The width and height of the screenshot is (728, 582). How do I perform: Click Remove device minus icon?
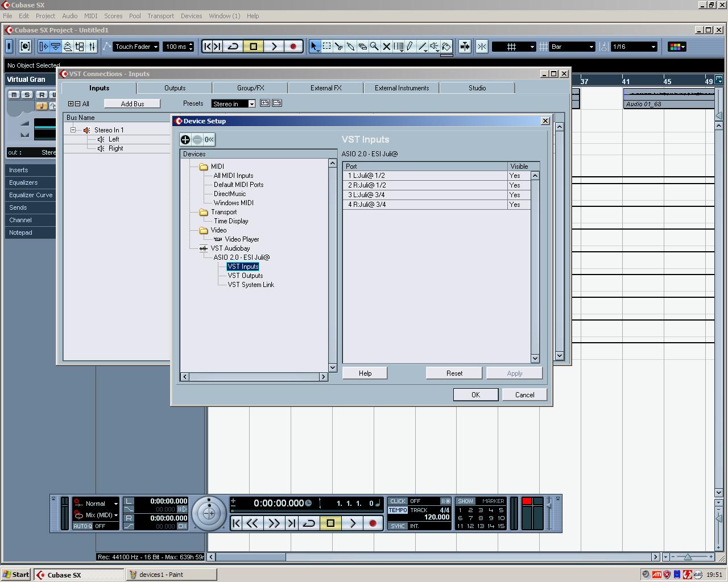[197, 139]
